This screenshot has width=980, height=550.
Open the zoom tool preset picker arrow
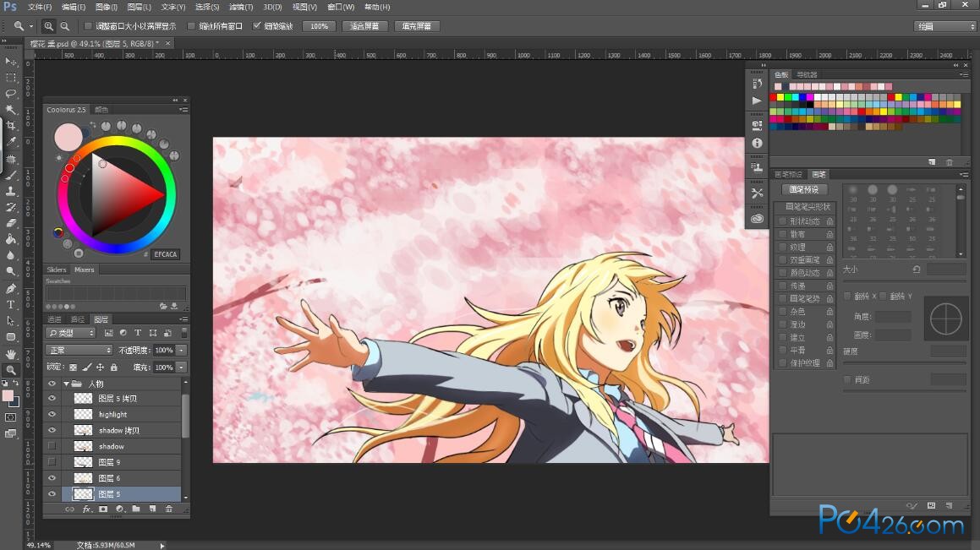[31, 26]
